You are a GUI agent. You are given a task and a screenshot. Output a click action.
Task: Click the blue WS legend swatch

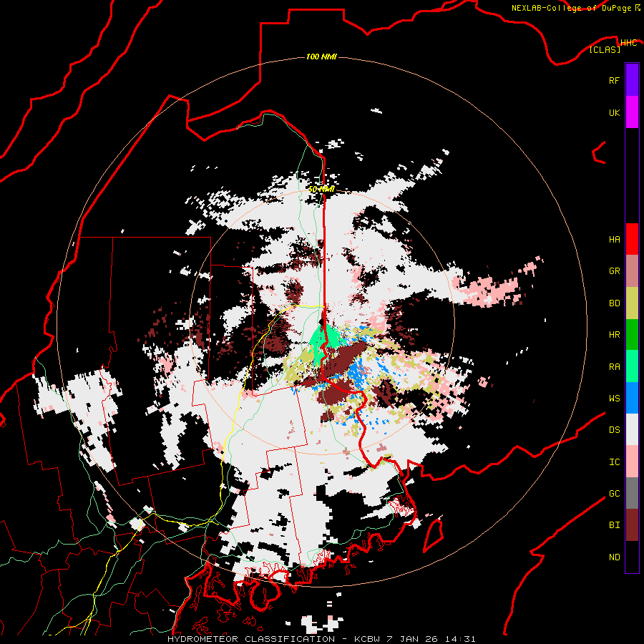pyautogui.click(x=632, y=398)
